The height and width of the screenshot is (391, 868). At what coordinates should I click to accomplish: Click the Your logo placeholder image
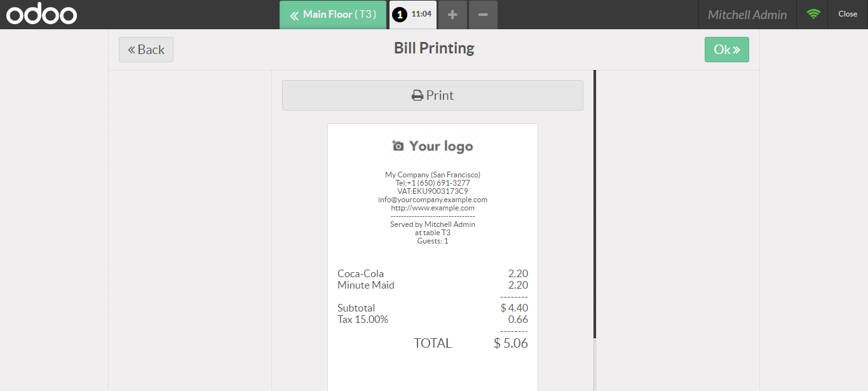tap(433, 146)
